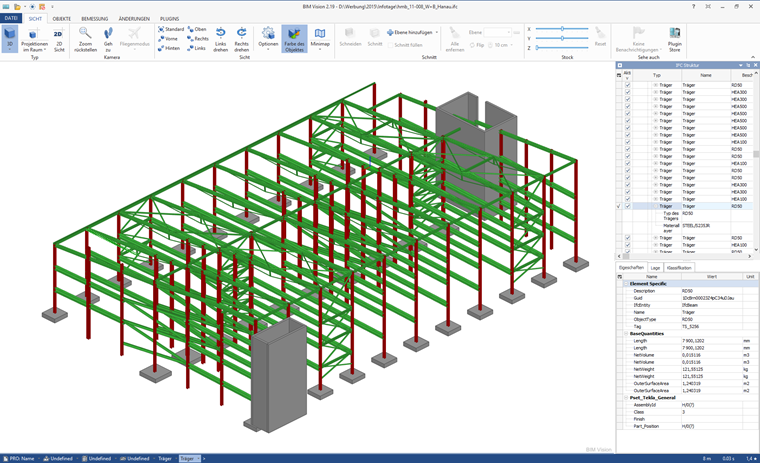Screen dimensions: 760x463
Task: Select the Part_Position property row
Action: (688, 426)
